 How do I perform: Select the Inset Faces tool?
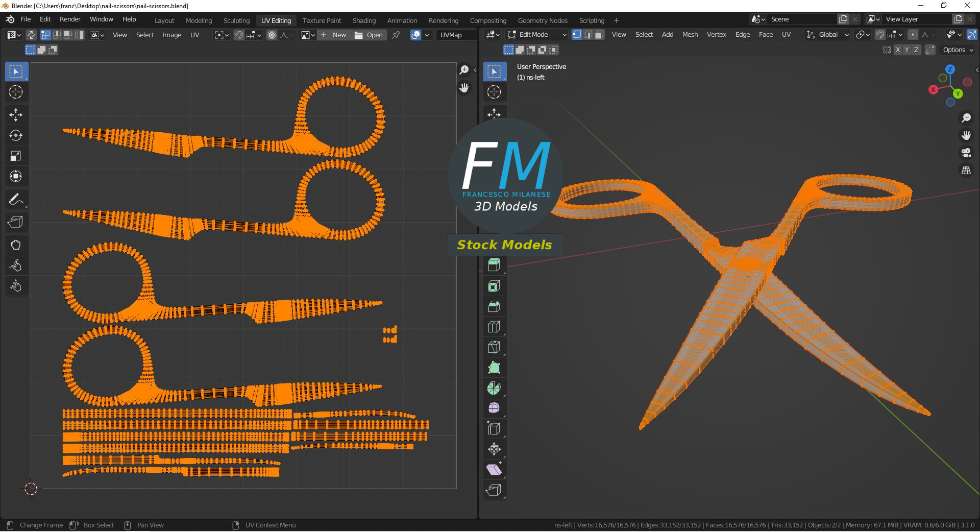pos(494,286)
